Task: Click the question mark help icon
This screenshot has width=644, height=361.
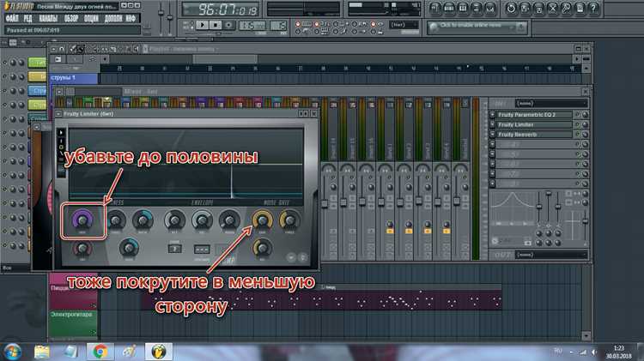Action: [x=593, y=9]
